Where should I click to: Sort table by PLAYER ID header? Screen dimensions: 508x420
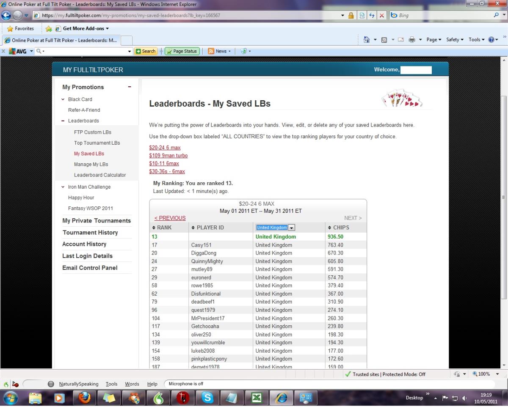pos(208,228)
